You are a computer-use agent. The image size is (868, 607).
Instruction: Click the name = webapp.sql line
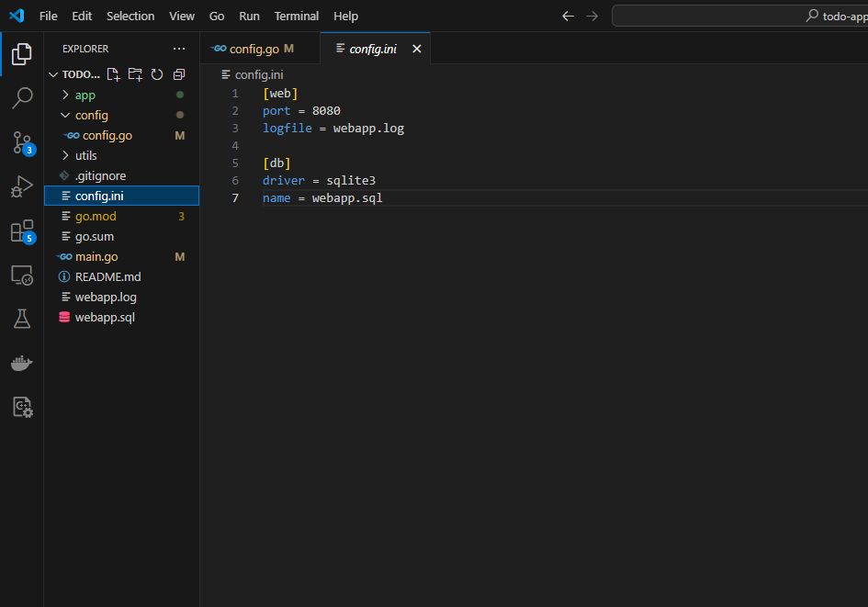click(322, 198)
